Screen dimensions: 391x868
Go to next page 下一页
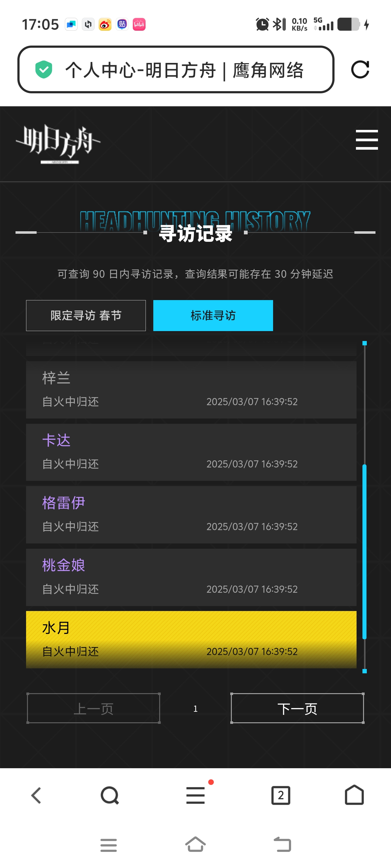click(x=297, y=708)
